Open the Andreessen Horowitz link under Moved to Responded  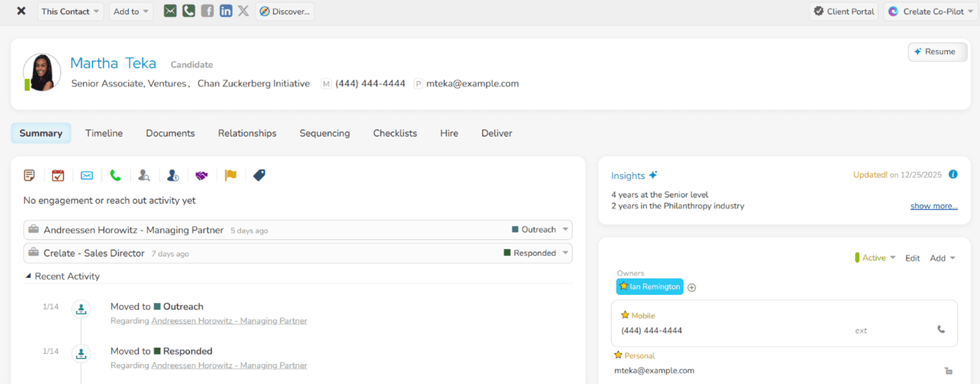tap(229, 365)
